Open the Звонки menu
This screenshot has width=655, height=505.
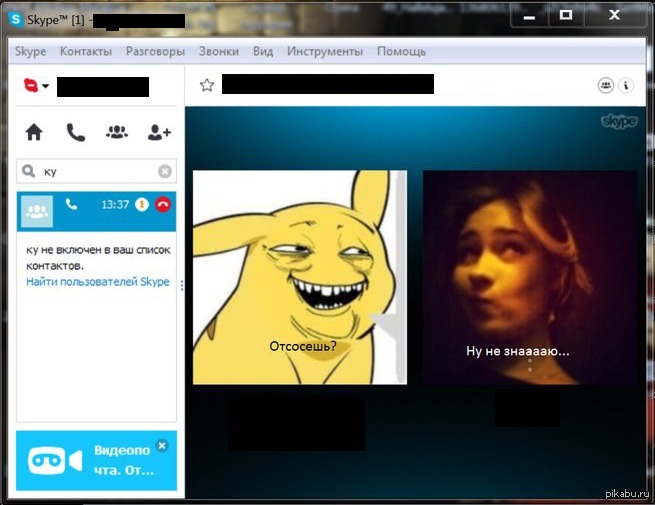219,51
